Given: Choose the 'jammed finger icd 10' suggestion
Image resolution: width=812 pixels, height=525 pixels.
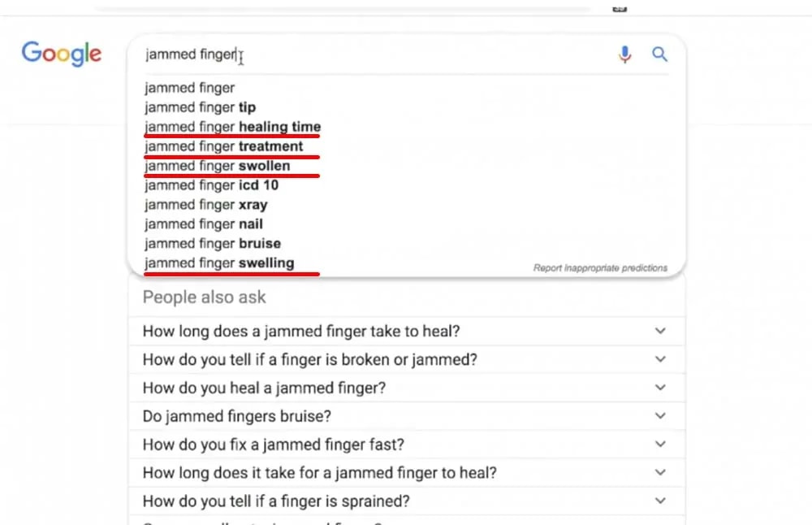Looking at the screenshot, I should [x=211, y=185].
